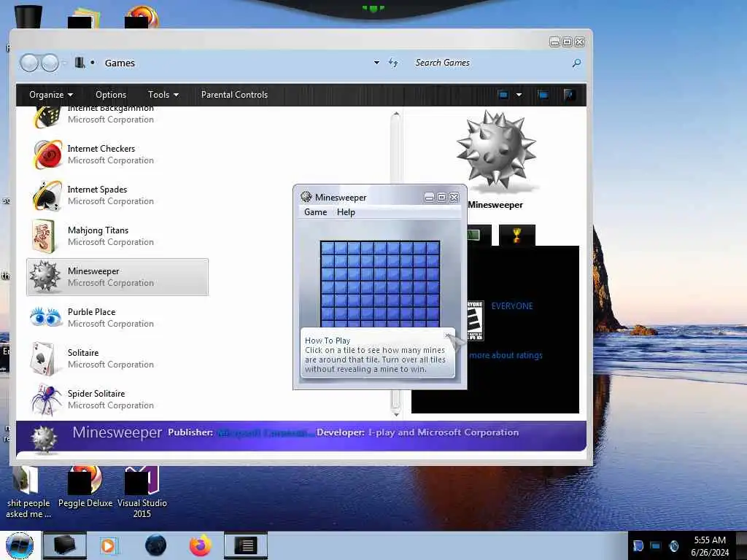
Task: Click the clock showing 5:55 AM
Action: [x=710, y=540]
